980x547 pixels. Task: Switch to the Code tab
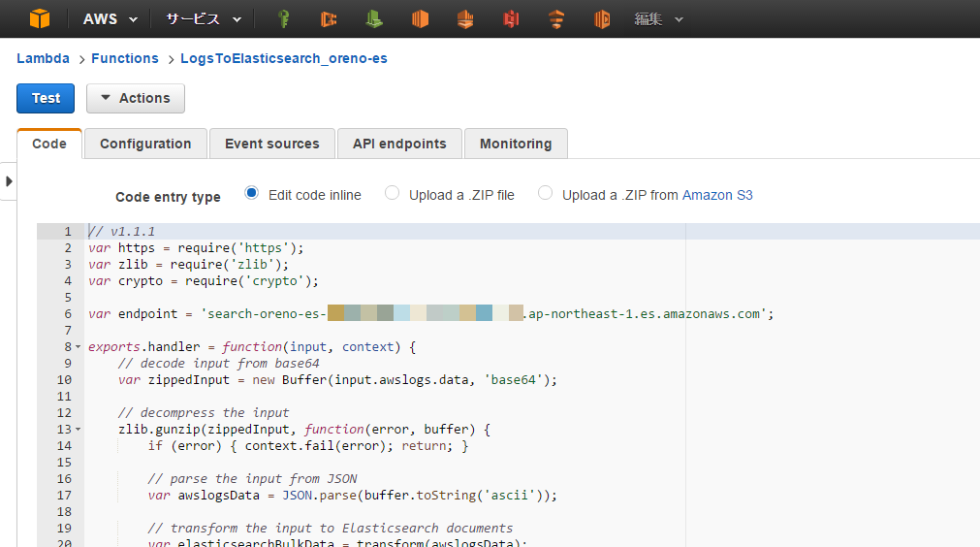(x=49, y=144)
